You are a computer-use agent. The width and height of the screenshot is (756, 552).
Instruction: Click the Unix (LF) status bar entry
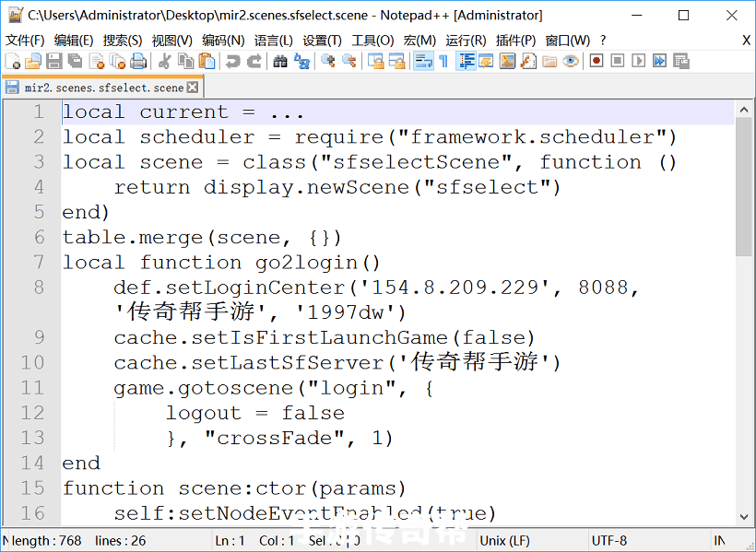505,540
